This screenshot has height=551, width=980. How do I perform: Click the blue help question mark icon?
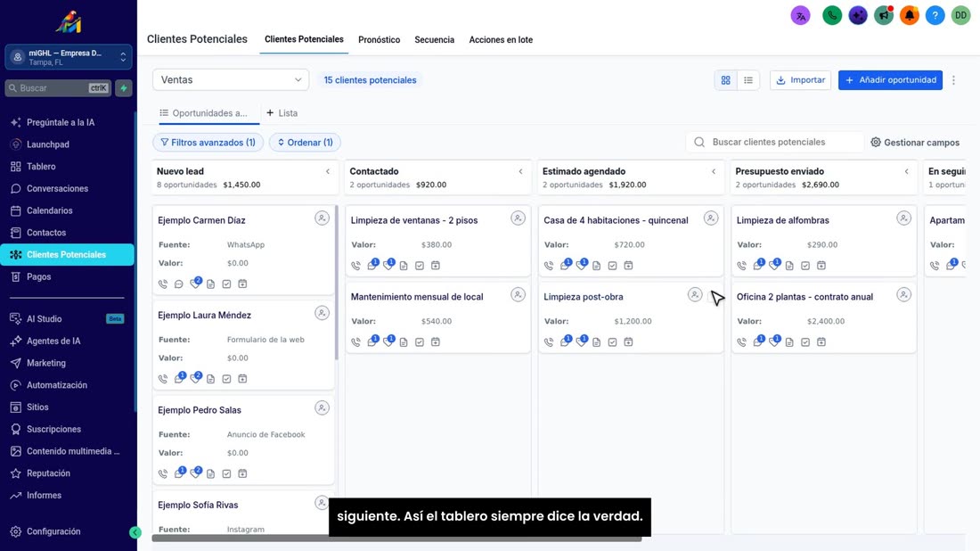coord(935,16)
